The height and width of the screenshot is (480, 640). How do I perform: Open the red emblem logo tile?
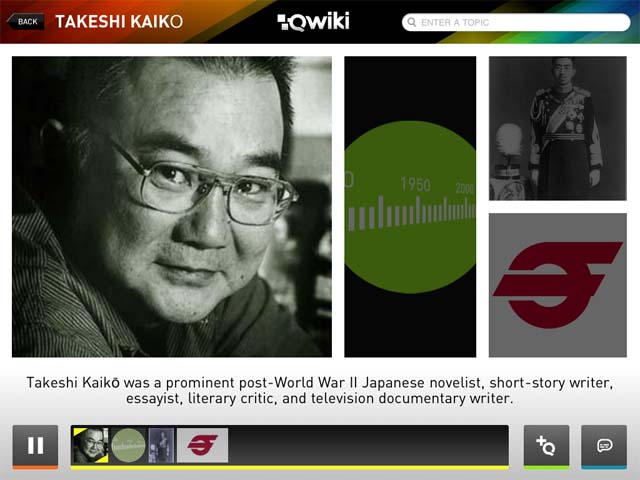click(558, 285)
